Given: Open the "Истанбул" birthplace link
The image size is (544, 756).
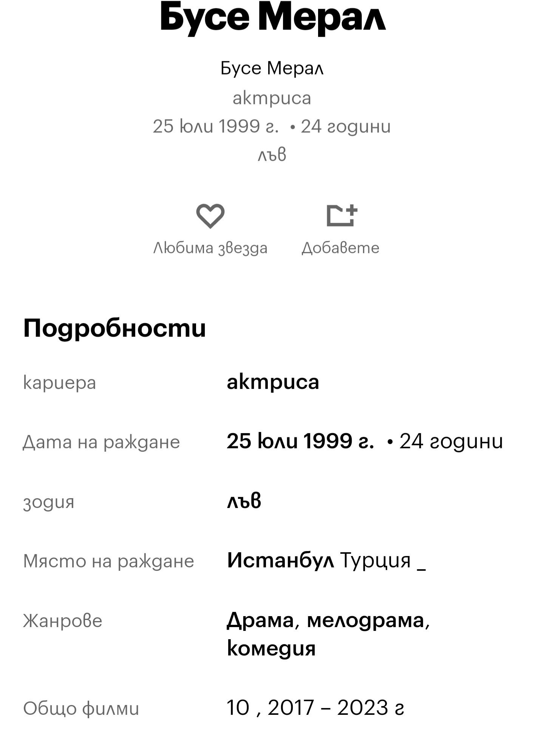Looking at the screenshot, I should coord(280,560).
